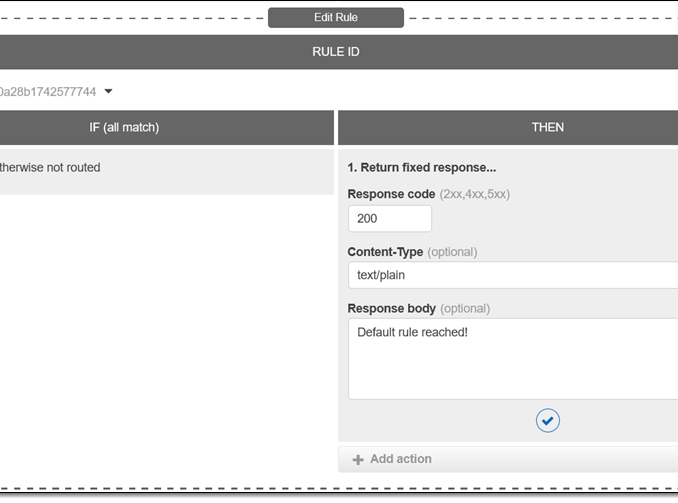Viewport: 678px width, 503px height.
Task: Click the THEN column header
Action: click(547, 127)
